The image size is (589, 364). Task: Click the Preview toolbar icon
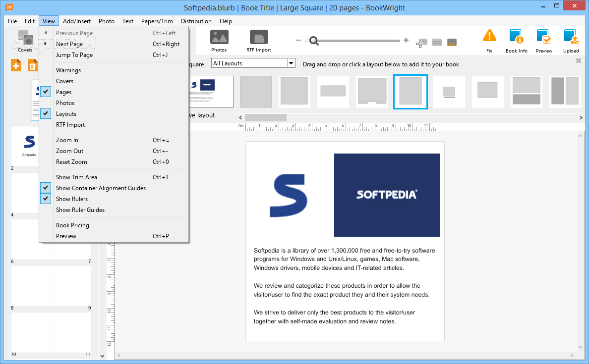[544, 41]
